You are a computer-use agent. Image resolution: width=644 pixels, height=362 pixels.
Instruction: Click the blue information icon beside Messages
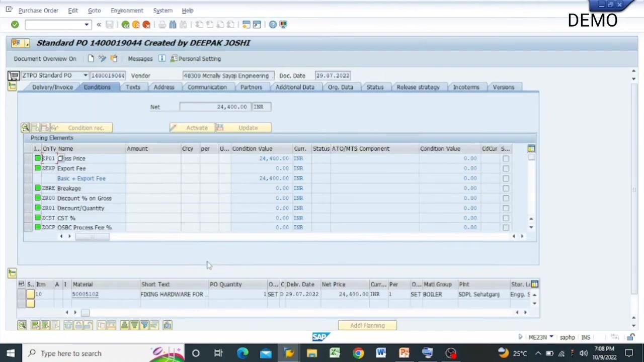point(162,59)
